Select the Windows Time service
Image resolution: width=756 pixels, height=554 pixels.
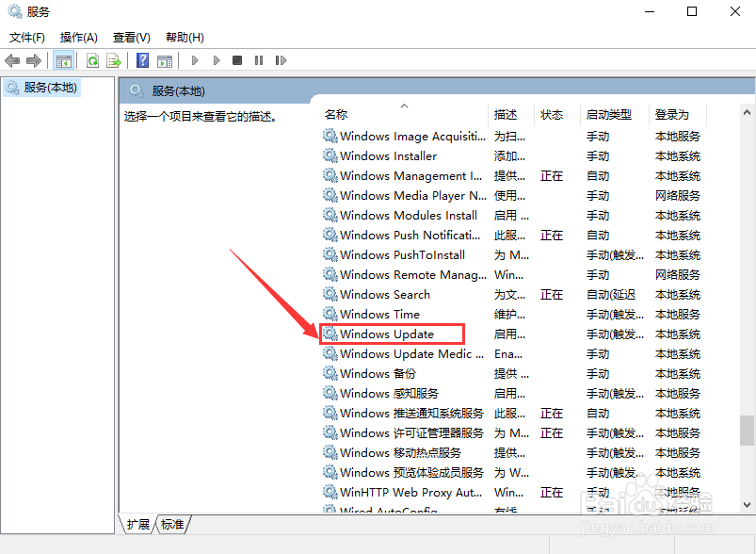click(511, 314)
